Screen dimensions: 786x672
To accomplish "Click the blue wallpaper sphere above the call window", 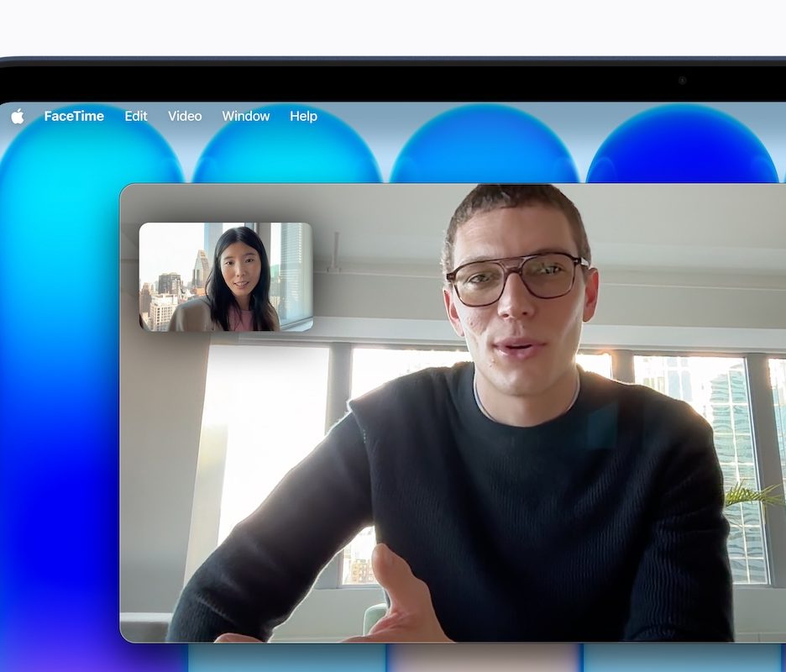I will 483,151.
